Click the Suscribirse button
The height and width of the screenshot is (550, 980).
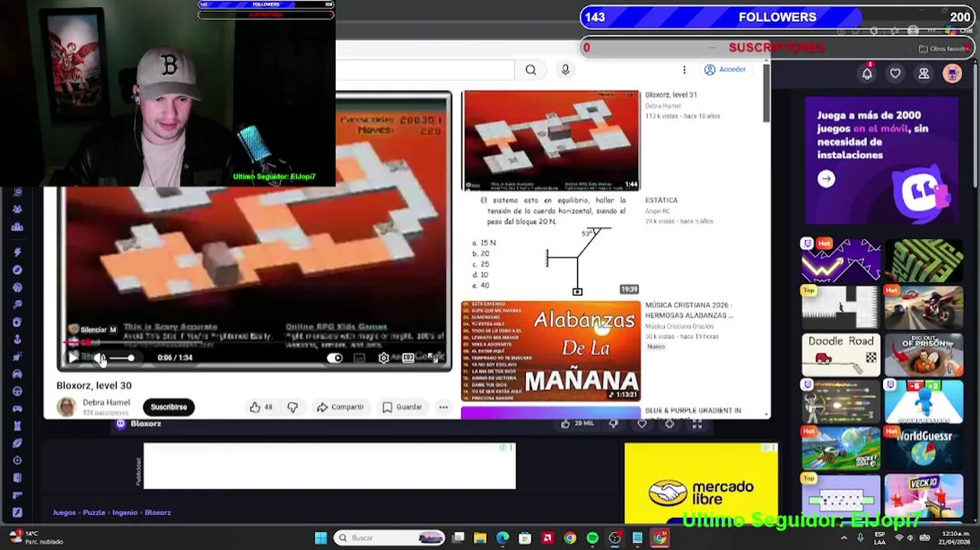(x=169, y=407)
